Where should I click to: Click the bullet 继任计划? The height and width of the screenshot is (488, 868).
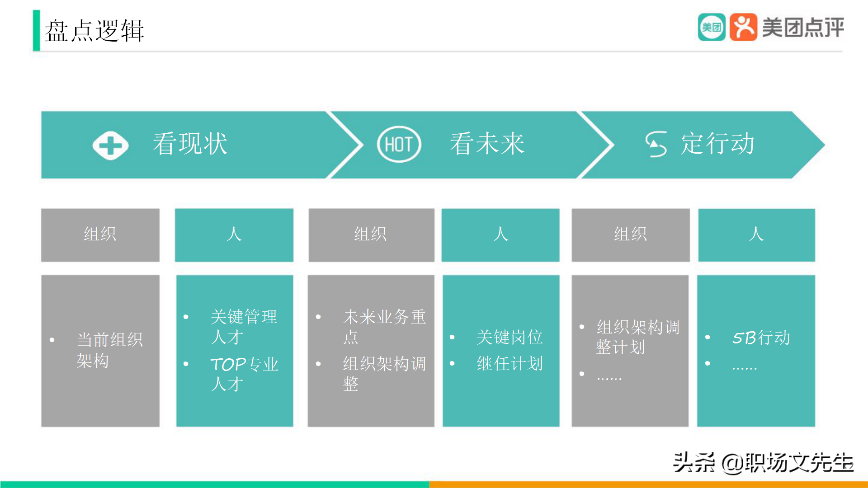pos(509,364)
